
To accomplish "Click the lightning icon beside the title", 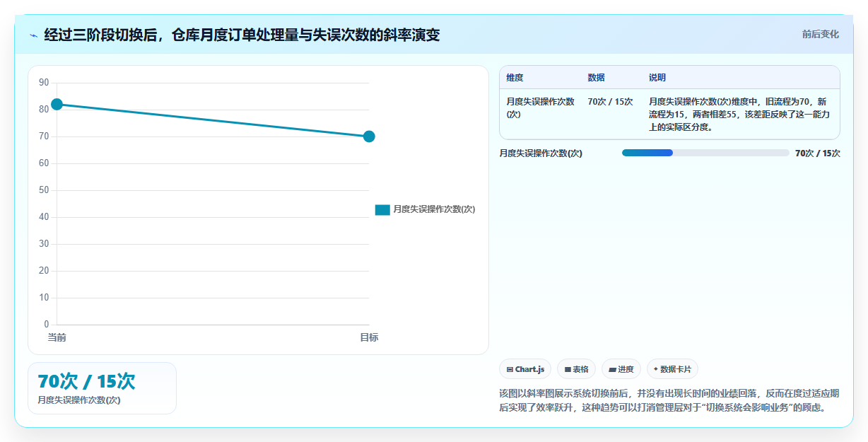I will coord(33,35).
